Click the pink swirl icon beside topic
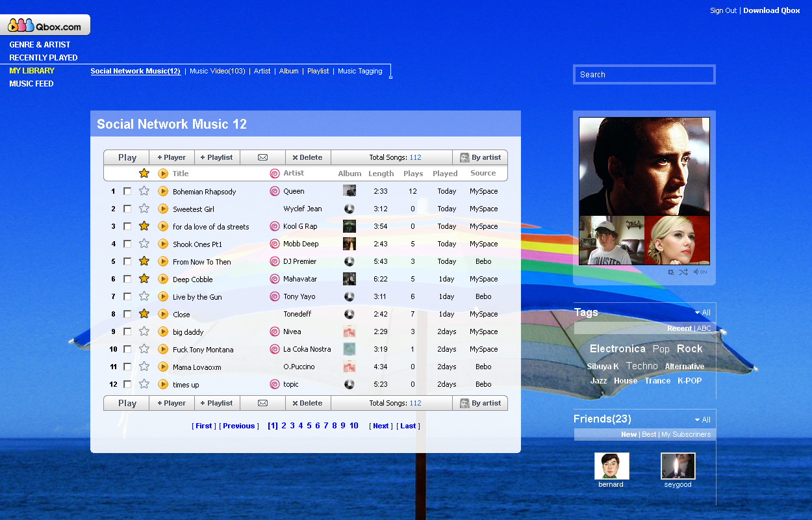This screenshot has height=520, width=812. pyautogui.click(x=275, y=384)
